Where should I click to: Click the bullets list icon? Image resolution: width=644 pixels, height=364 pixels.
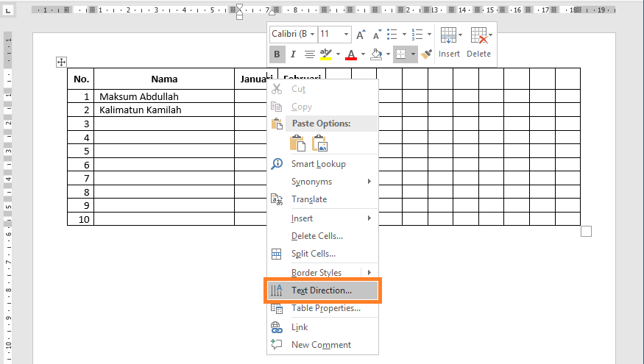click(392, 35)
